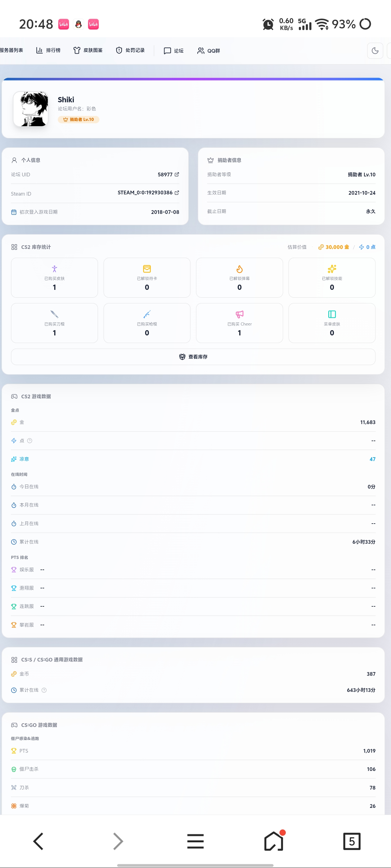Click the 菜单皮肤 panel icon
391x868 pixels.
332,314
